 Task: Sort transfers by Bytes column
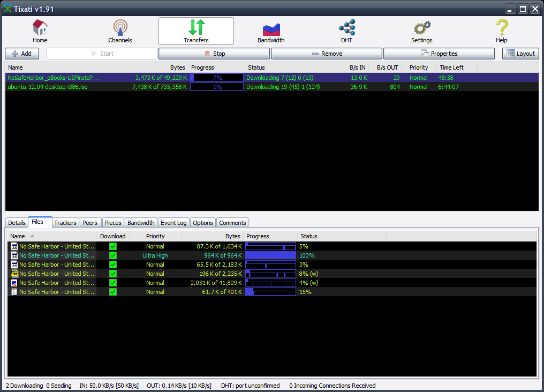tap(145, 67)
